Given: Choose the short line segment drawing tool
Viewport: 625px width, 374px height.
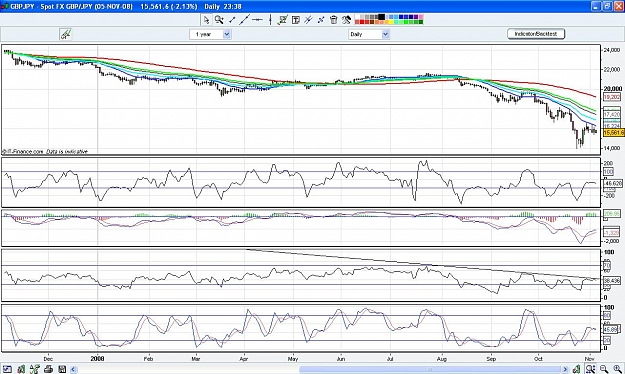Looking at the screenshot, I should tap(232, 20).
